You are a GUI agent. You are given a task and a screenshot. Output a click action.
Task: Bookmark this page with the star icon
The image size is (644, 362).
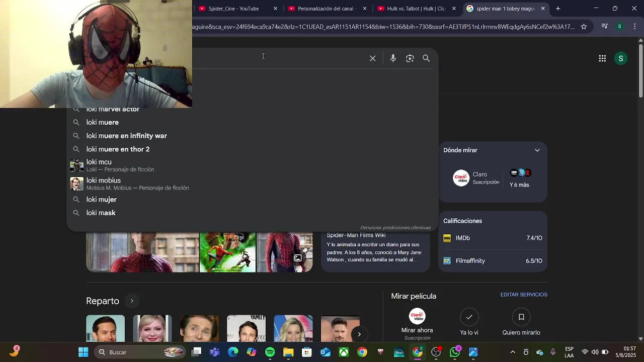click(x=584, y=27)
